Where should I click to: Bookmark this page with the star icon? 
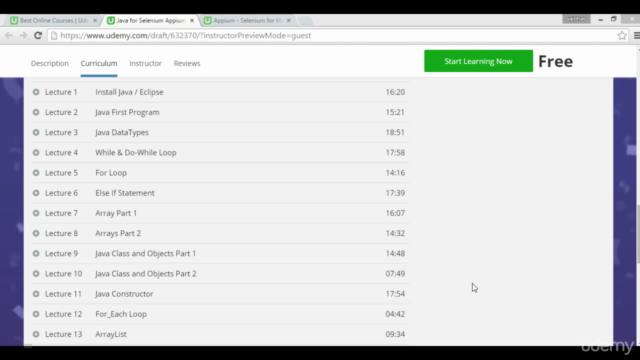tap(622, 36)
